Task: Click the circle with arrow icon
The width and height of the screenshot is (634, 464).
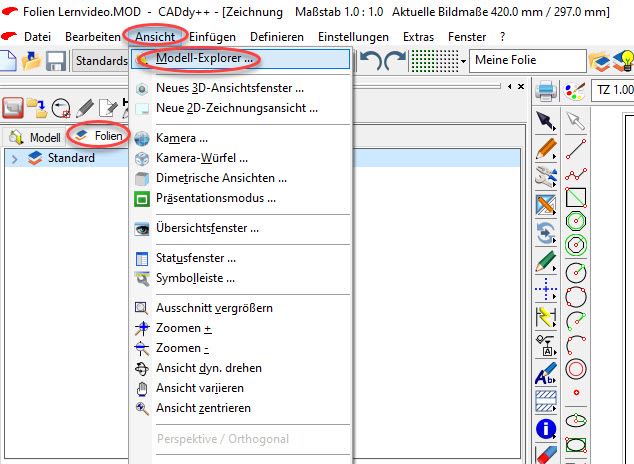Action: point(61,108)
